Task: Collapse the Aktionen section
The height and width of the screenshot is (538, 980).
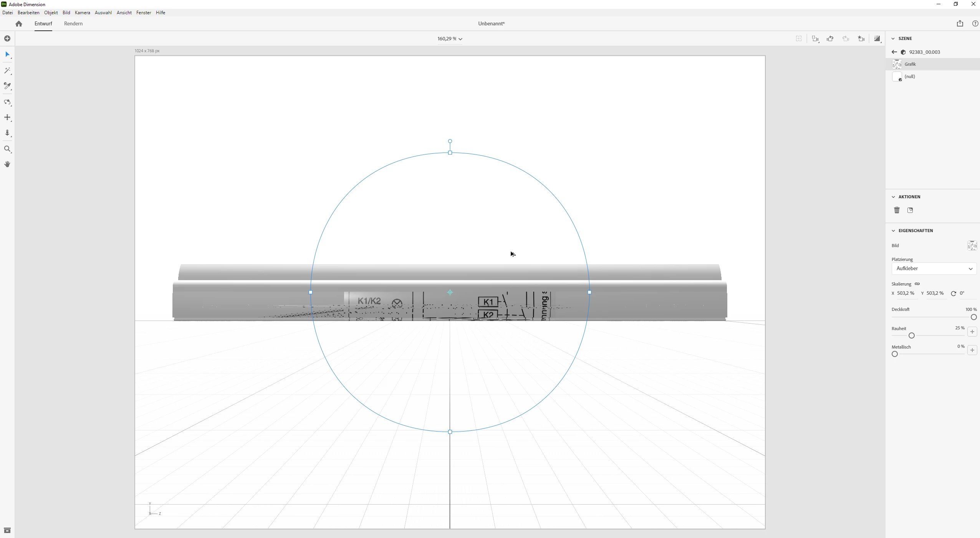Action: pyautogui.click(x=893, y=197)
